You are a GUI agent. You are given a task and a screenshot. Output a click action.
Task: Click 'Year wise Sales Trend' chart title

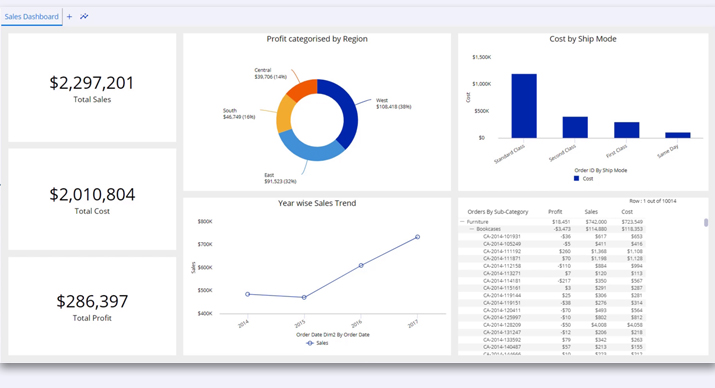317,203
